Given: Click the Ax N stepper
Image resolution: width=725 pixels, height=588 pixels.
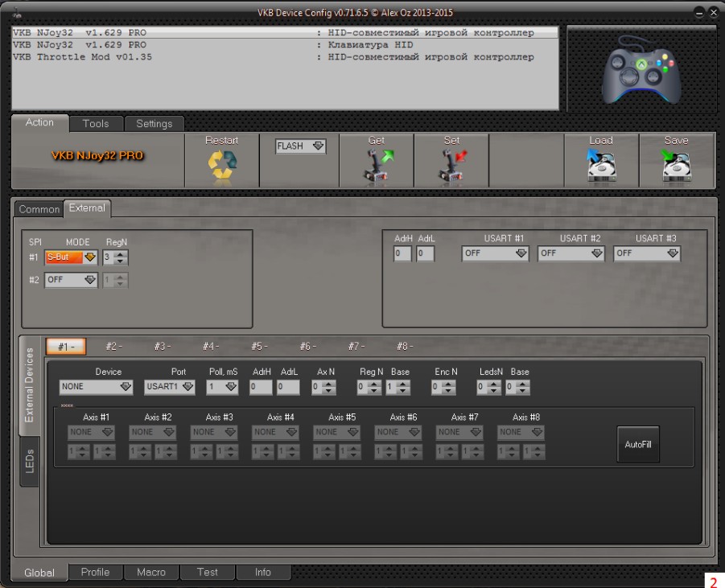Looking at the screenshot, I should (x=323, y=387).
